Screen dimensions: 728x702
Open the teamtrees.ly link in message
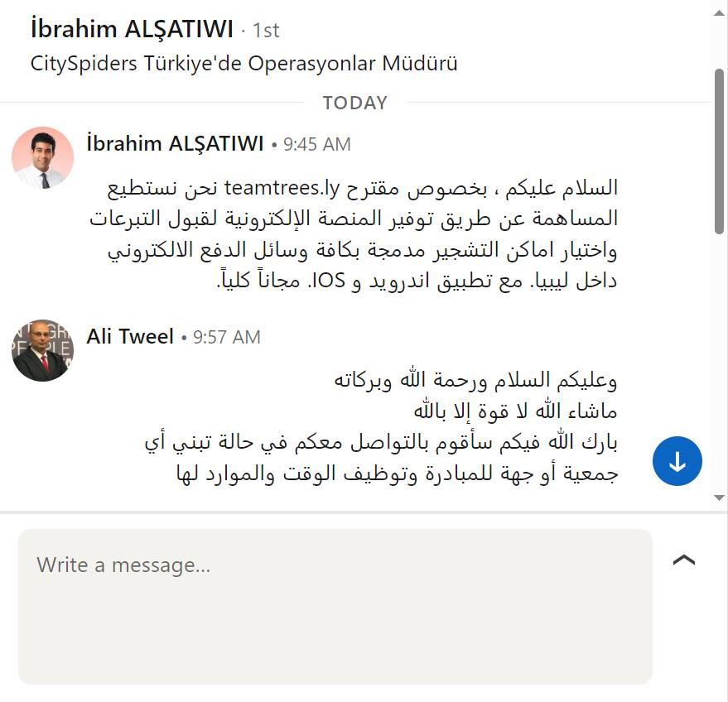click(282, 188)
